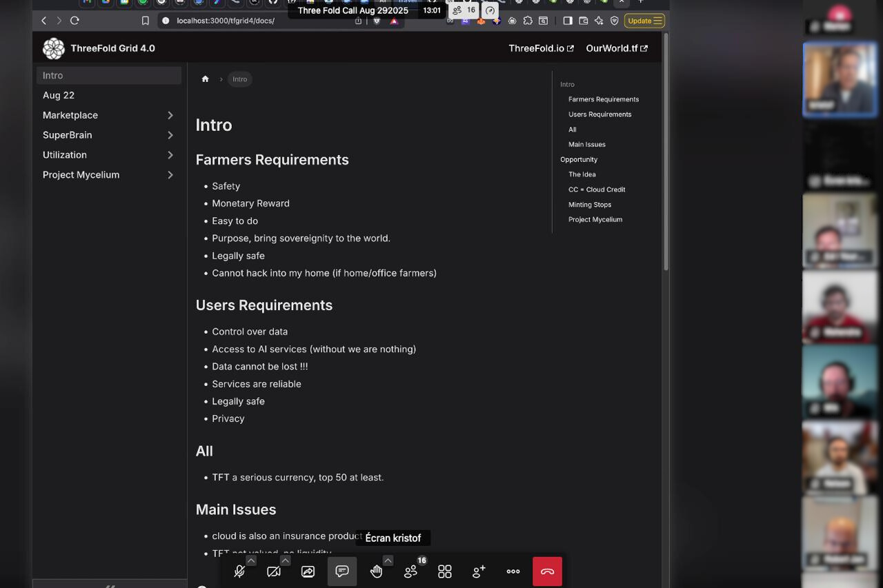Go back in browser history

(44, 21)
